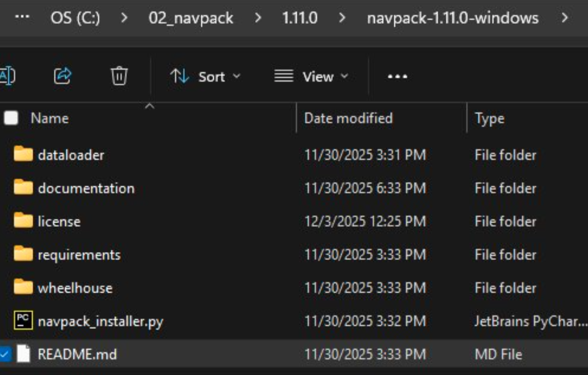The height and width of the screenshot is (375, 588).
Task: Open the See more toolbar options
Action: pos(398,77)
